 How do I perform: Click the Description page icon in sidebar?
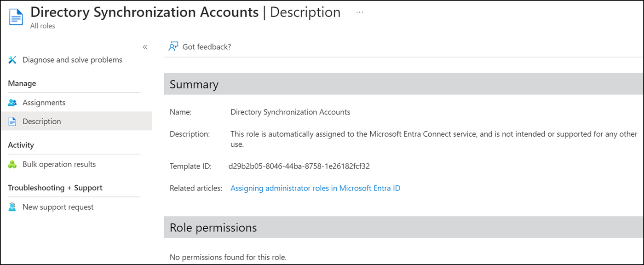(12, 121)
